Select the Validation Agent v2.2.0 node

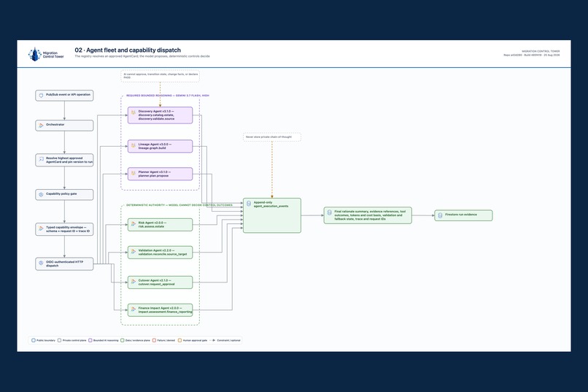[160, 253]
